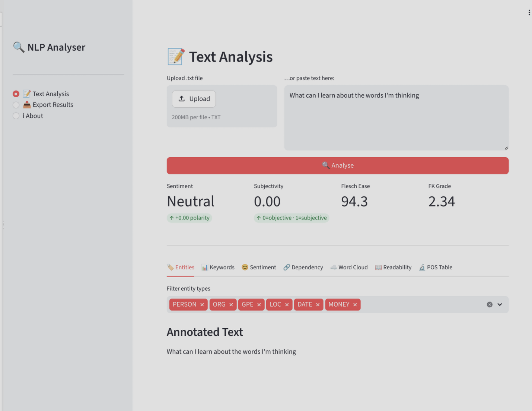
Task: Grab the text area resize handle
Action: pyautogui.click(x=506, y=148)
